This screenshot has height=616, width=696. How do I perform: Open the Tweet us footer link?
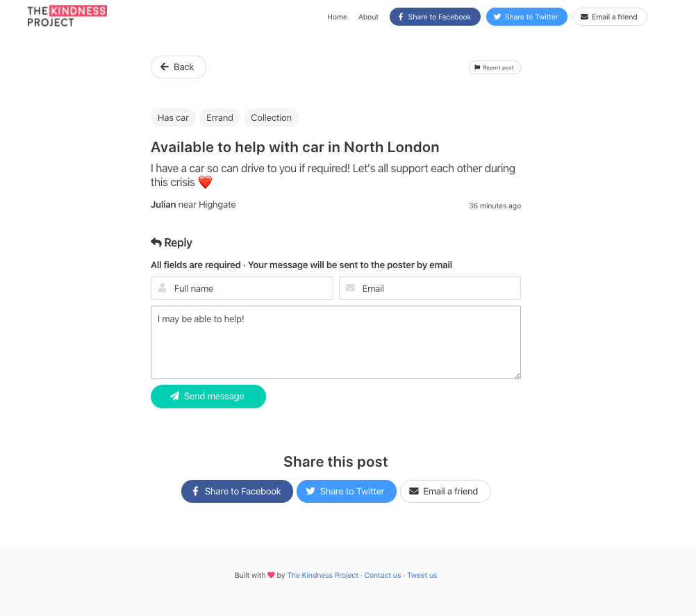pyautogui.click(x=422, y=575)
